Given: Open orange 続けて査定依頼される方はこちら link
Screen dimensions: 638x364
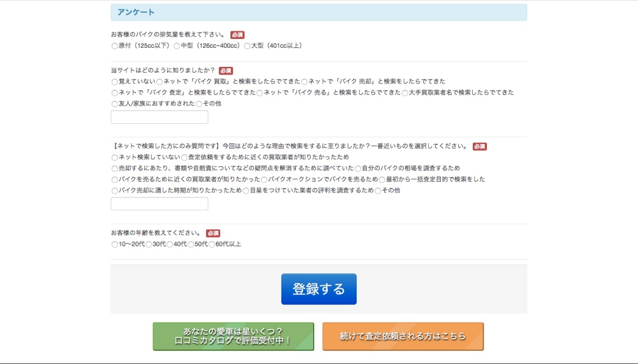Looking at the screenshot, I should pyautogui.click(x=403, y=336).
